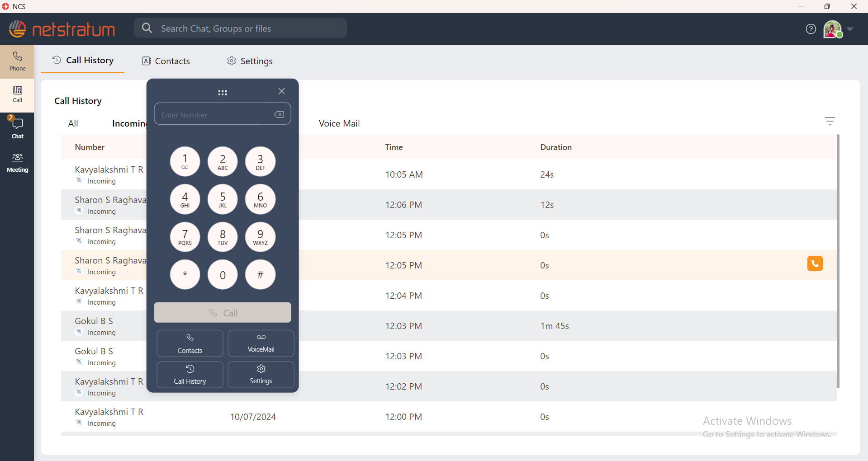868x461 pixels.
Task: Close the dialpad popup
Action: coord(281,91)
